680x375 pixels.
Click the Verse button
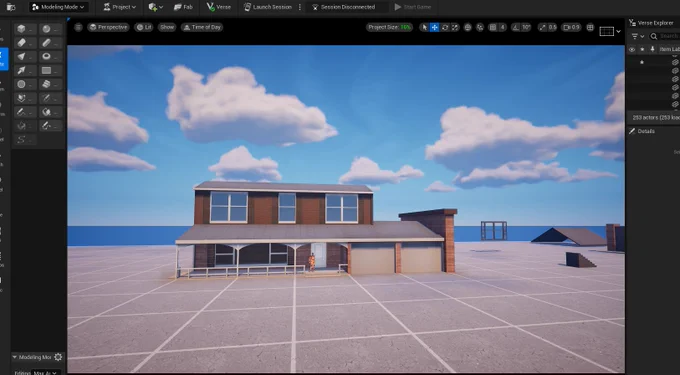pyautogui.click(x=219, y=7)
